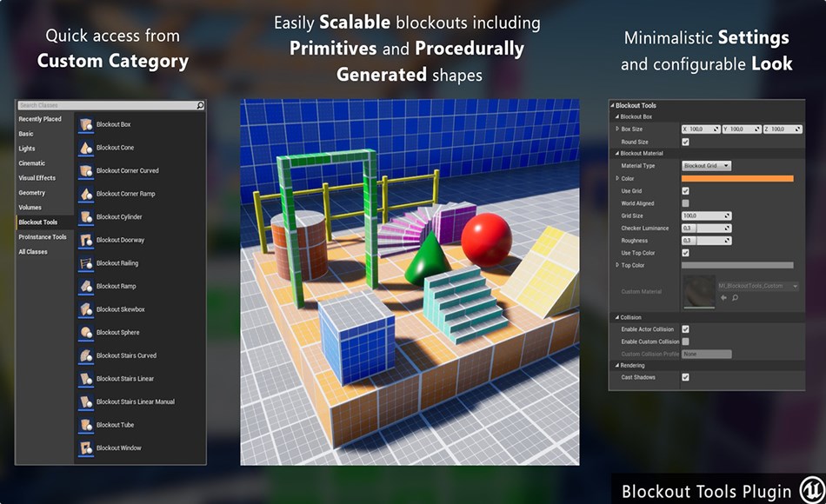Select the Blockout Stairs Curved icon
Image resolution: width=826 pixels, height=504 pixels.
tap(87, 355)
